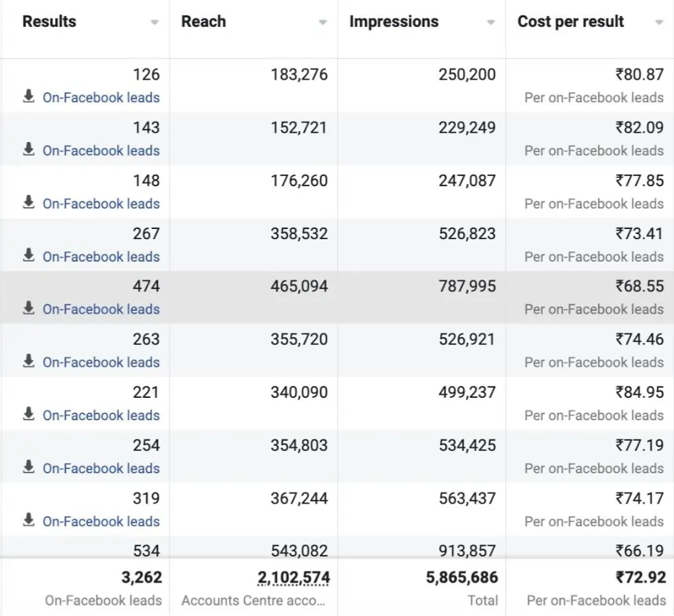This screenshot has width=674, height=616.
Task: Select reach value 354,803
Action: click(x=299, y=445)
